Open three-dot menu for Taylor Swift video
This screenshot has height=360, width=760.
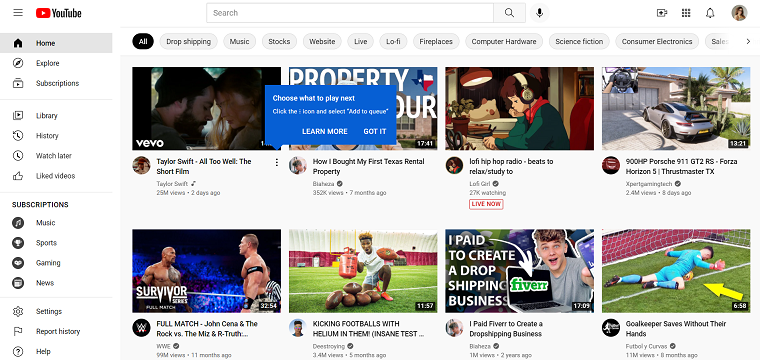coord(277,162)
